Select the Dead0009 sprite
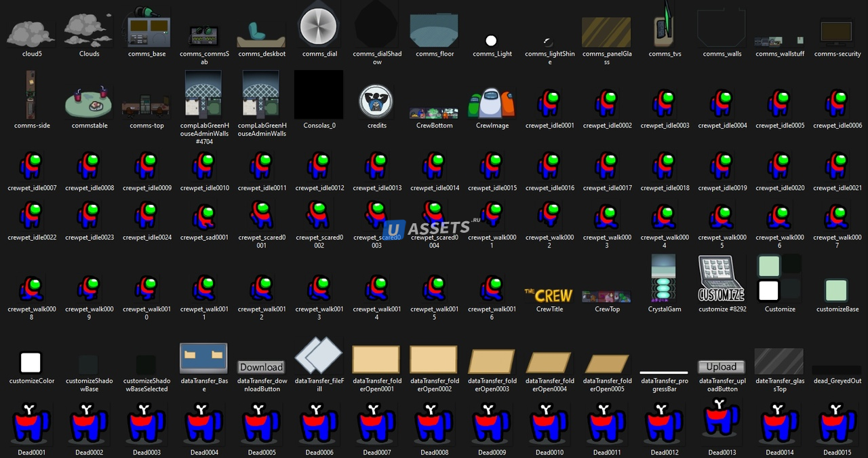The height and width of the screenshot is (458, 868). 492,425
